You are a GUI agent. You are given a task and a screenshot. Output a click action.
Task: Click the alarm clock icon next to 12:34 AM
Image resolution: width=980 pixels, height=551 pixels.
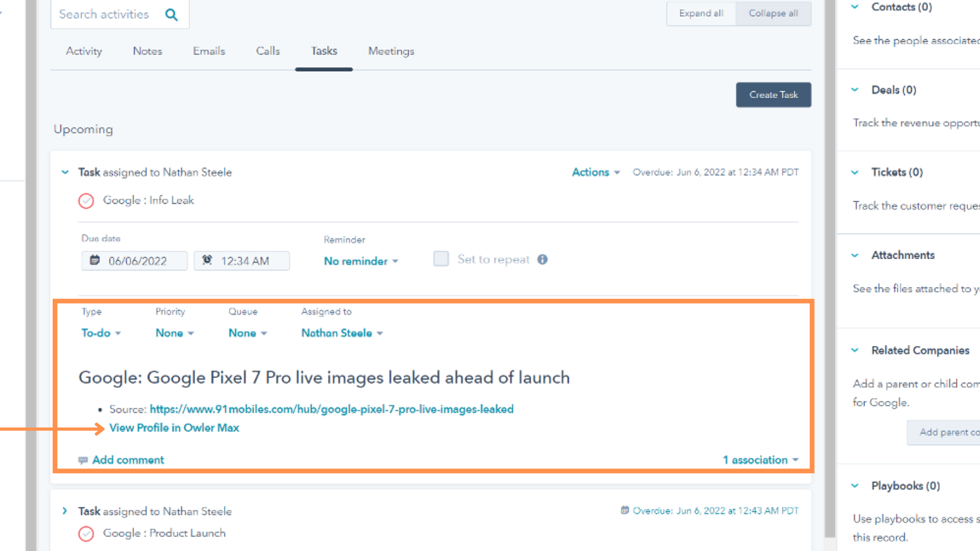(x=207, y=261)
